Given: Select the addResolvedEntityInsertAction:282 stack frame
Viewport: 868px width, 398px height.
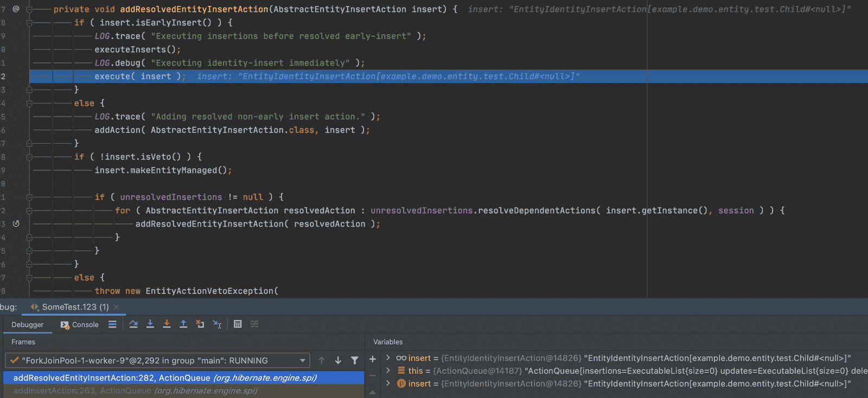Looking at the screenshot, I should coord(184,377).
